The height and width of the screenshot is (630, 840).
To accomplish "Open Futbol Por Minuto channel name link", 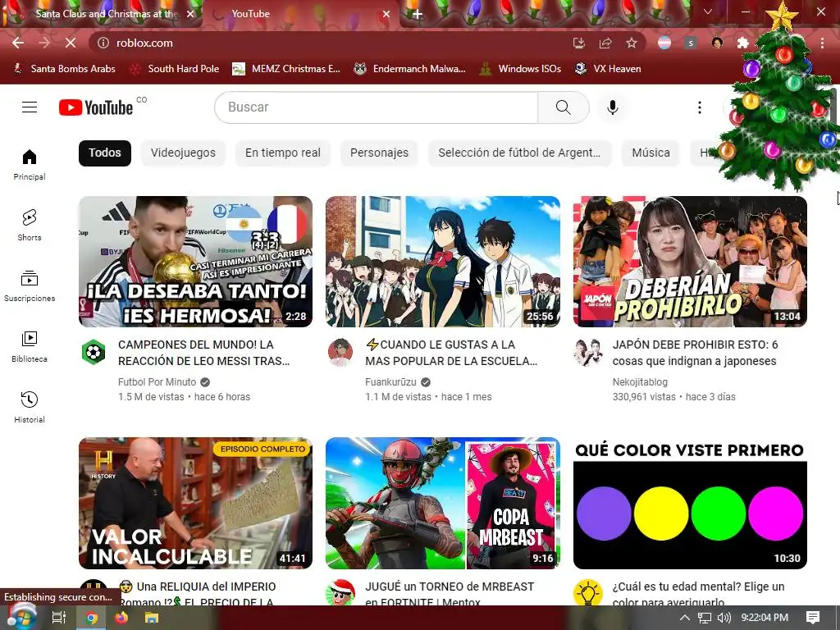I will 157,382.
